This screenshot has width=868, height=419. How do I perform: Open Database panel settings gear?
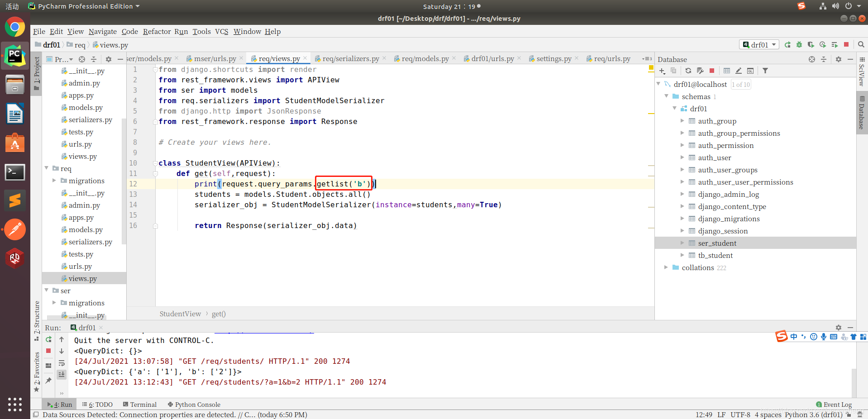[839, 59]
